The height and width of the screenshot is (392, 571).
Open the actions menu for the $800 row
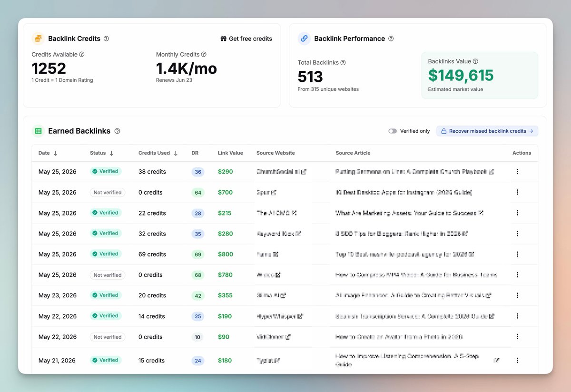tap(517, 254)
